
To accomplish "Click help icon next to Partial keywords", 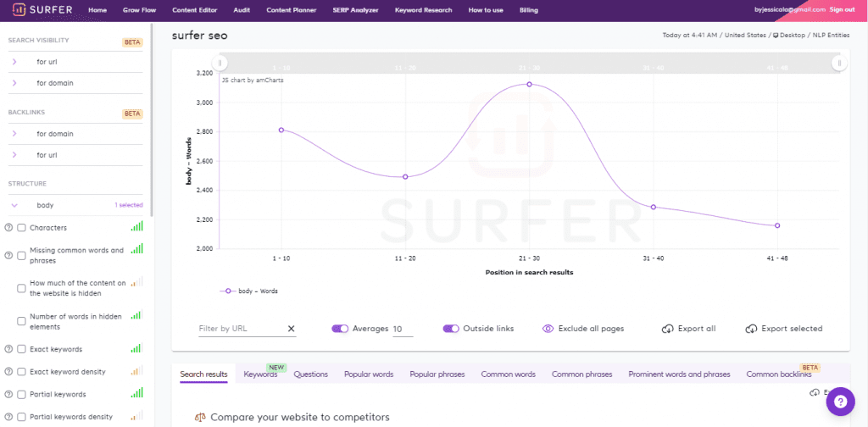I will pyautogui.click(x=8, y=394).
